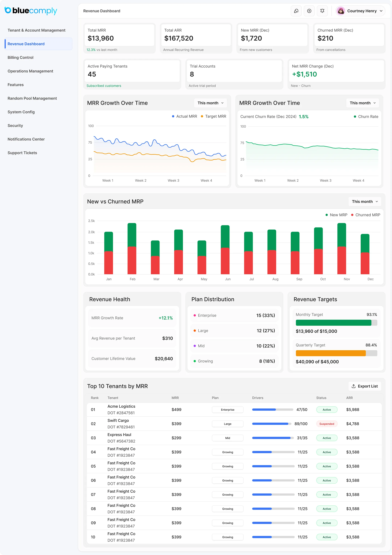Click the Total MRR card
The height and width of the screenshot is (555, 392).
pyautogui.click(x=119, y=38)
